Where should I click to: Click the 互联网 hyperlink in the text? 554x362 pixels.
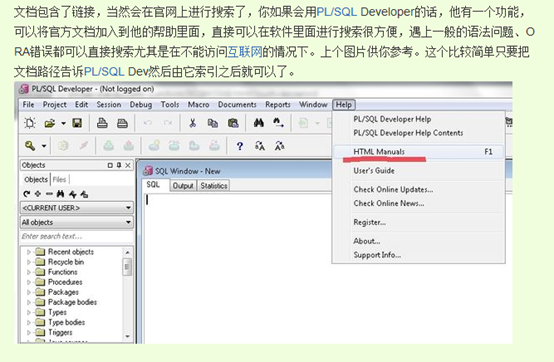tap(245, 52)
